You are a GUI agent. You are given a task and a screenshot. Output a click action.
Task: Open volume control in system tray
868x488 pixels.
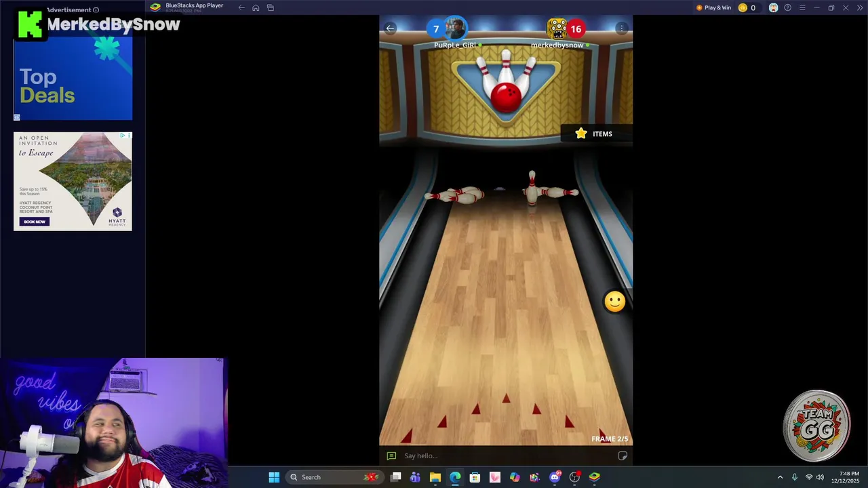pyautogui.click(x=820, y=477)
